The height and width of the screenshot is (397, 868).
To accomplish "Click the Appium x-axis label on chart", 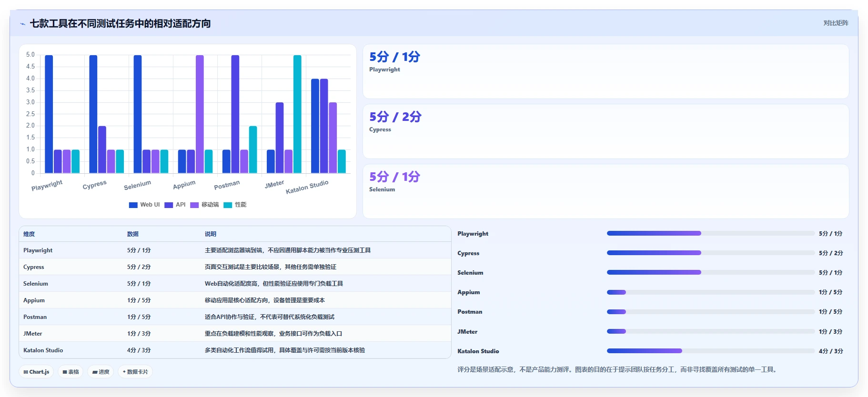I will click(x=184, y=185).
